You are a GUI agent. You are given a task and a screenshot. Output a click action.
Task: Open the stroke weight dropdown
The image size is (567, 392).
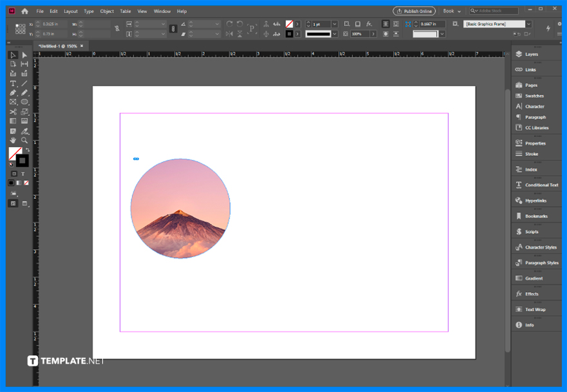pos(334,24)
